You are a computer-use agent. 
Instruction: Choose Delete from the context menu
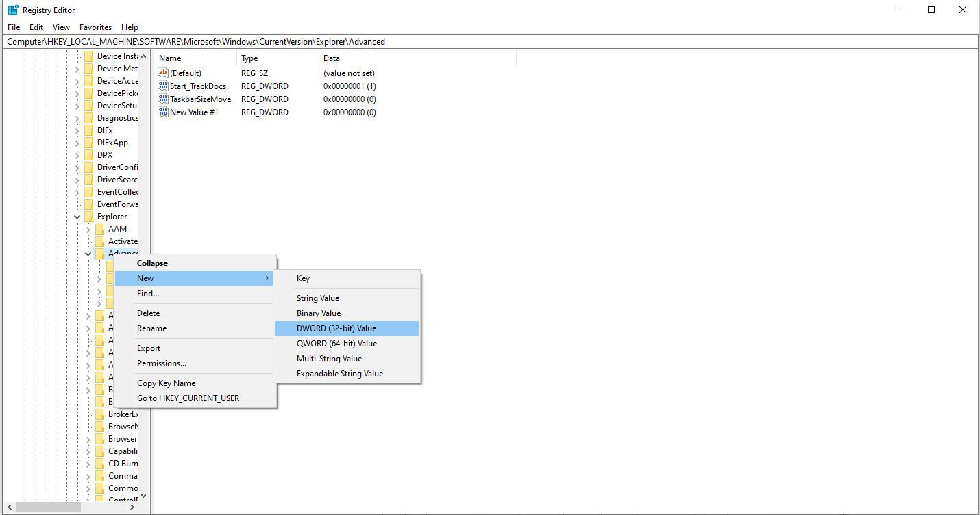pyautogui.click(x=195, y=313)
